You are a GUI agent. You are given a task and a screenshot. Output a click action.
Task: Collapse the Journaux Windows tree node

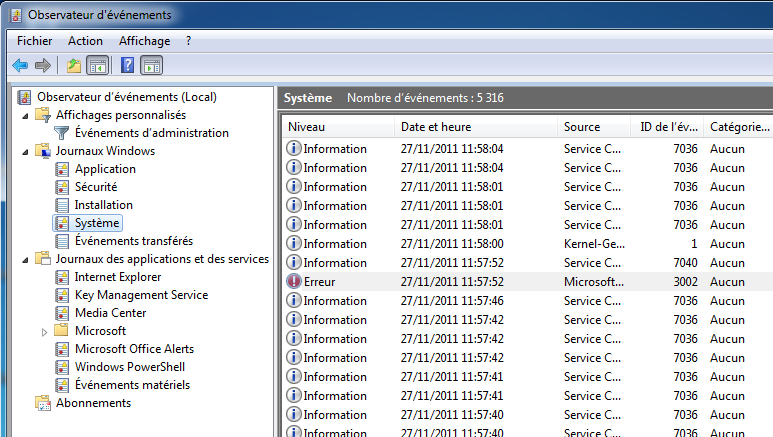click(x=27, y=151)
